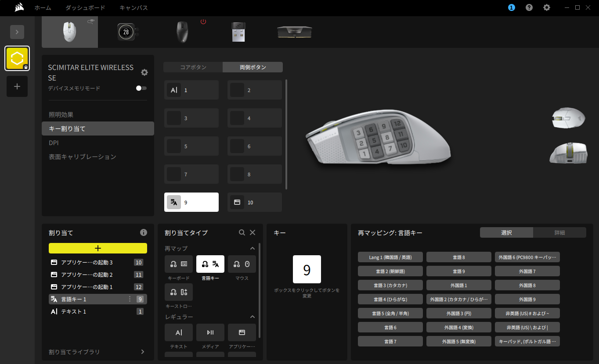Click the key 9 box to change button
Screen dimensions: 599x364
click(x=307, y=269)
